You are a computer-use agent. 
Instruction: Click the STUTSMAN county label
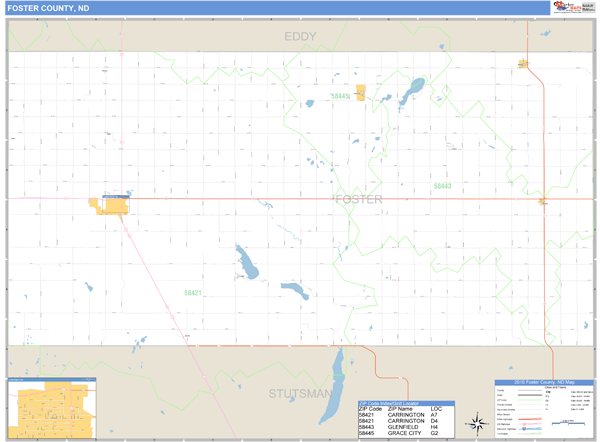pyautogui.click(x=299, y=393)
